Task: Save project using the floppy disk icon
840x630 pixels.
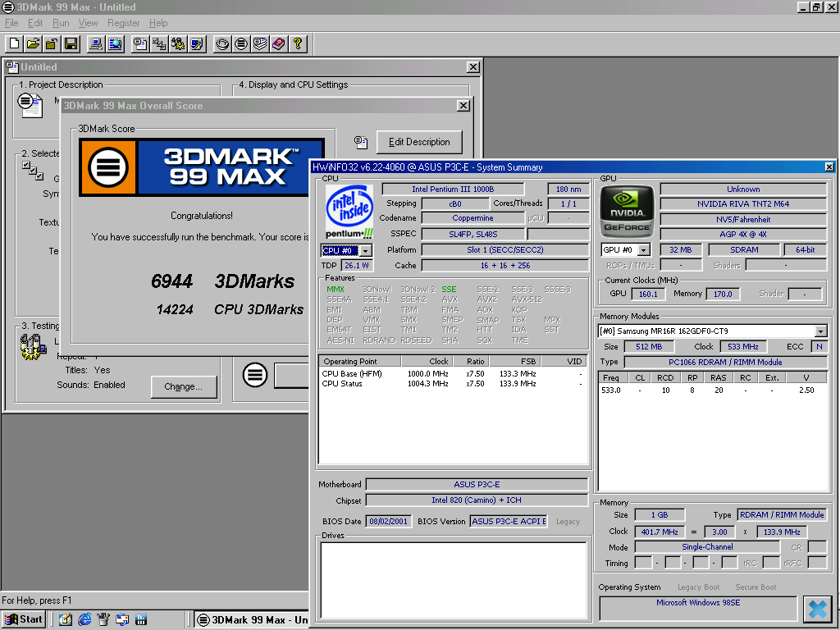Action: (71, 43)
